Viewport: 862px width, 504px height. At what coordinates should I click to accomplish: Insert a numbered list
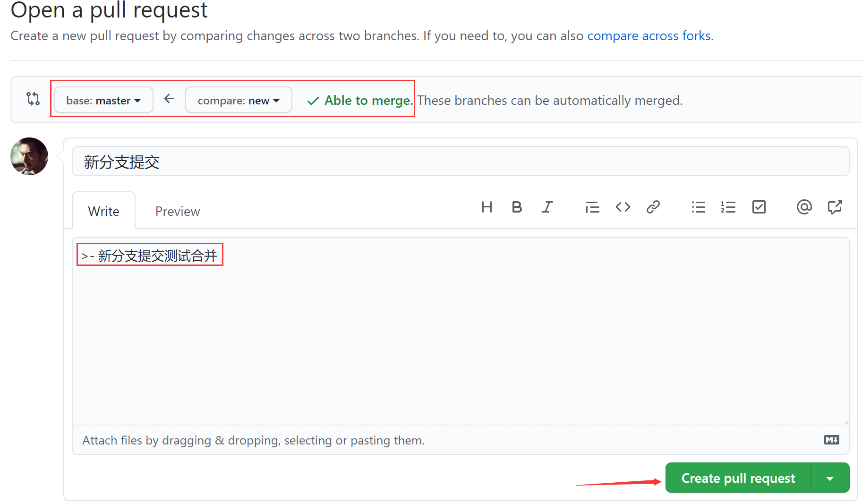pyautogui.click(x=728, y=207)
